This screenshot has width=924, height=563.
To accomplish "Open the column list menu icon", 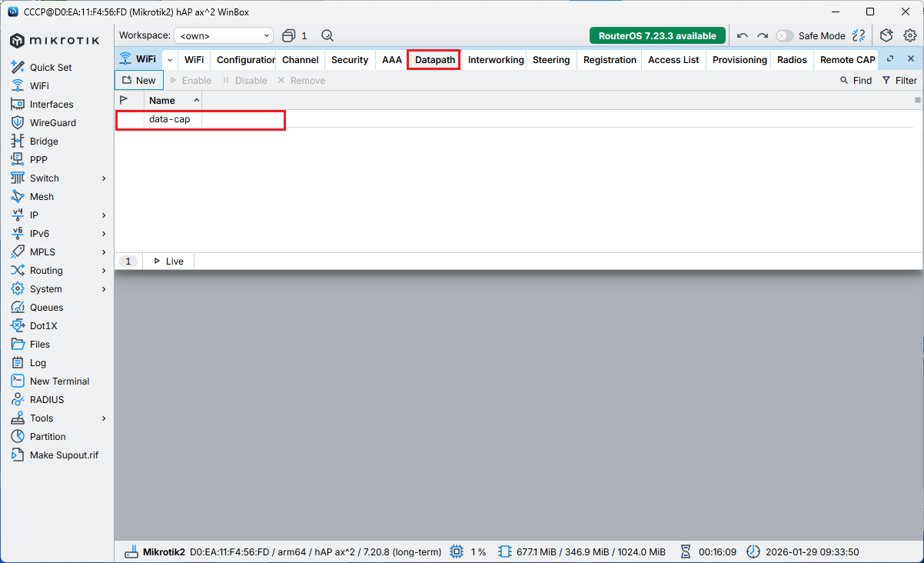I will (x=917, y=100).
